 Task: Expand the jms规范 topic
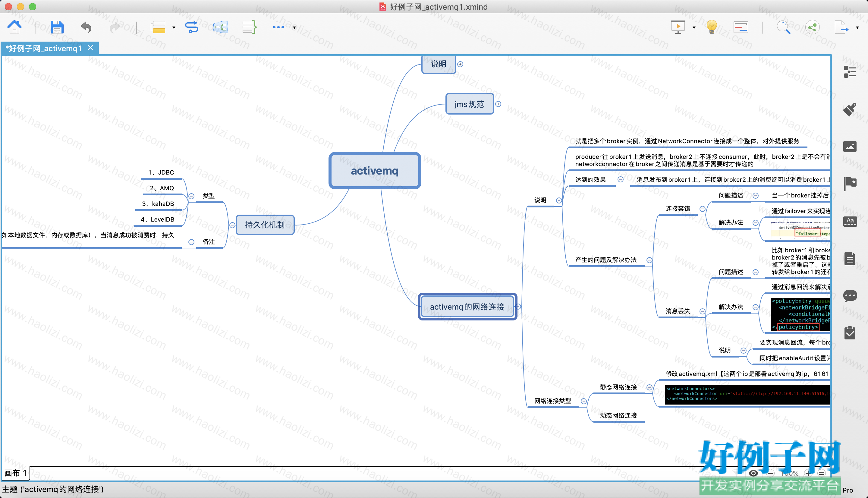click(498, 104)
